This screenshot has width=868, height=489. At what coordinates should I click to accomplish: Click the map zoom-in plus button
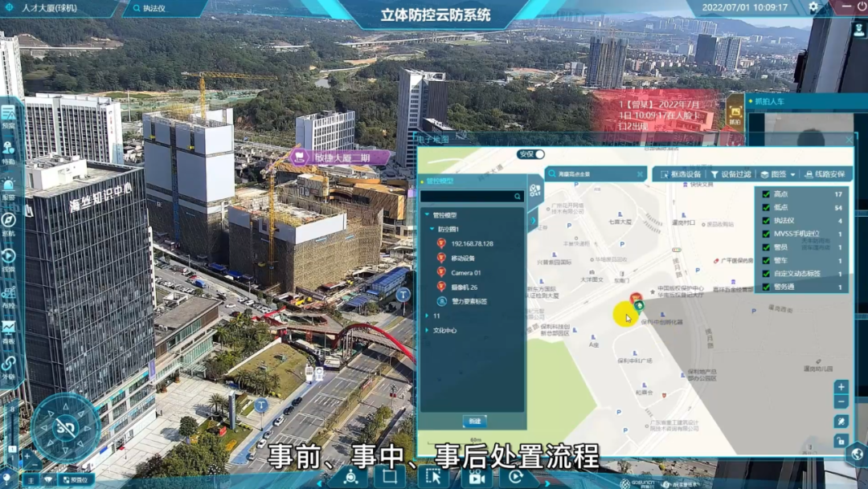click(x=841, y=387)
